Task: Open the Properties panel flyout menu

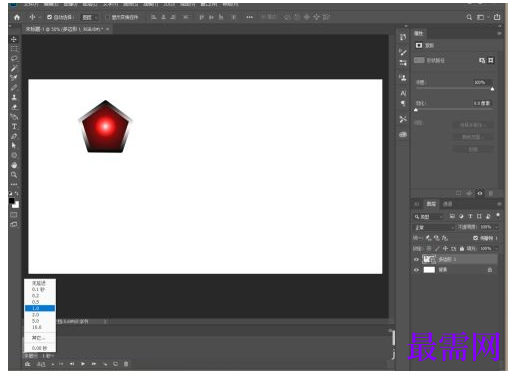Action: tap(499, 33)
